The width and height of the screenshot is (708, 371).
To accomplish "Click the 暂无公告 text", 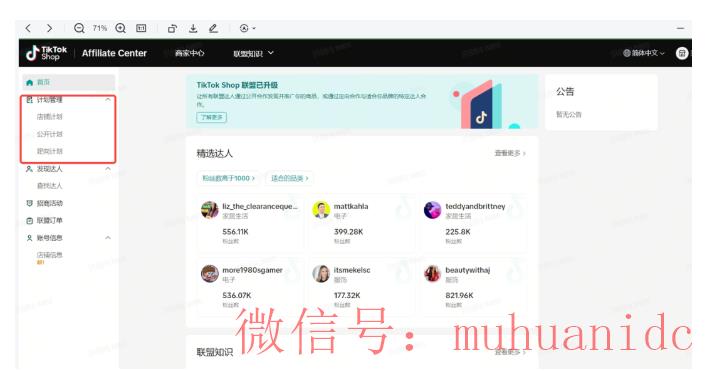I will [568, 115].
